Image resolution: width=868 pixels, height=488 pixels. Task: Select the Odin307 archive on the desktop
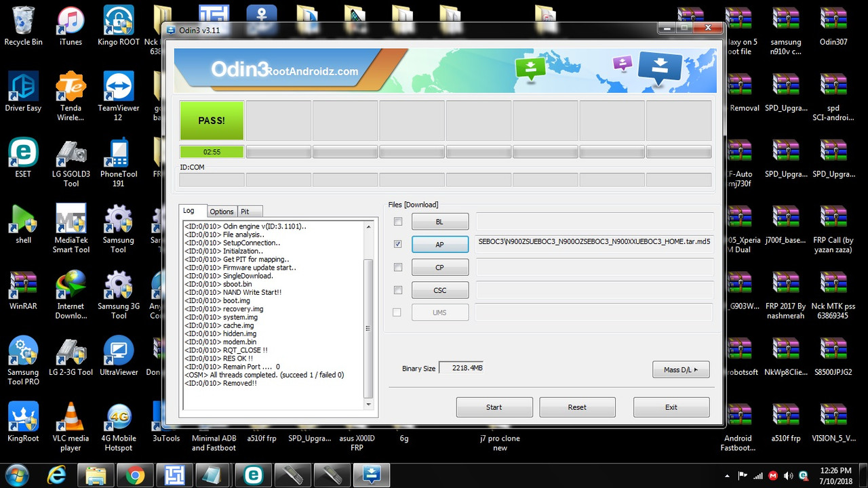[x=833, y=27]
